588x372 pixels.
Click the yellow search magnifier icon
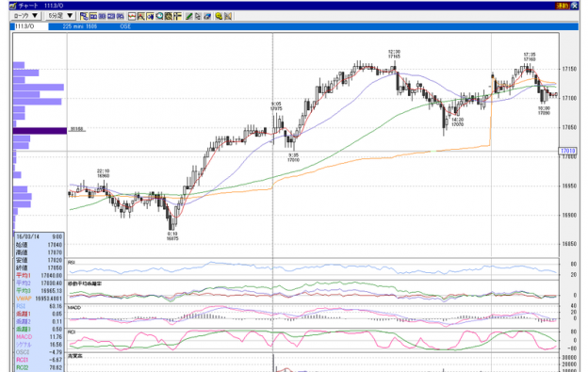[219, 16]
